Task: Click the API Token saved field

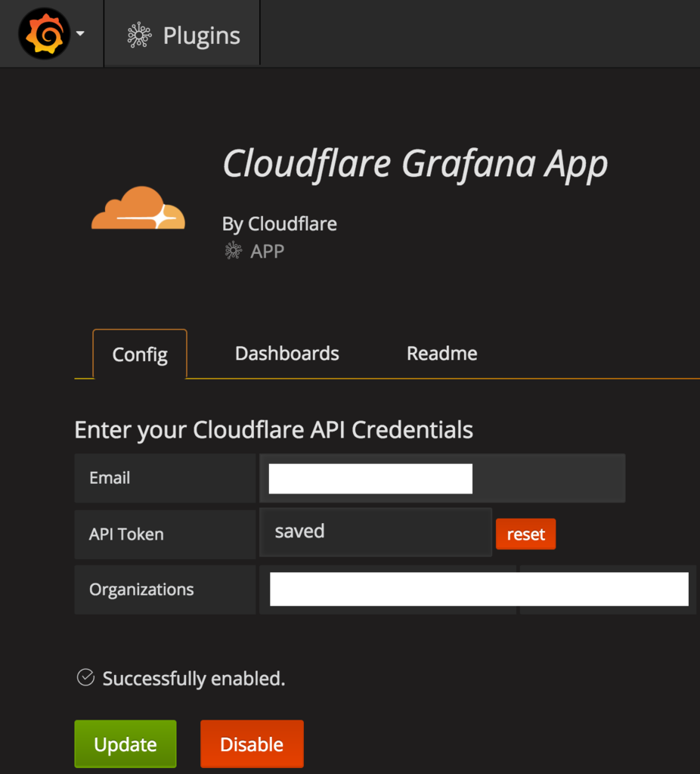Action: click(x=376, y=532)
